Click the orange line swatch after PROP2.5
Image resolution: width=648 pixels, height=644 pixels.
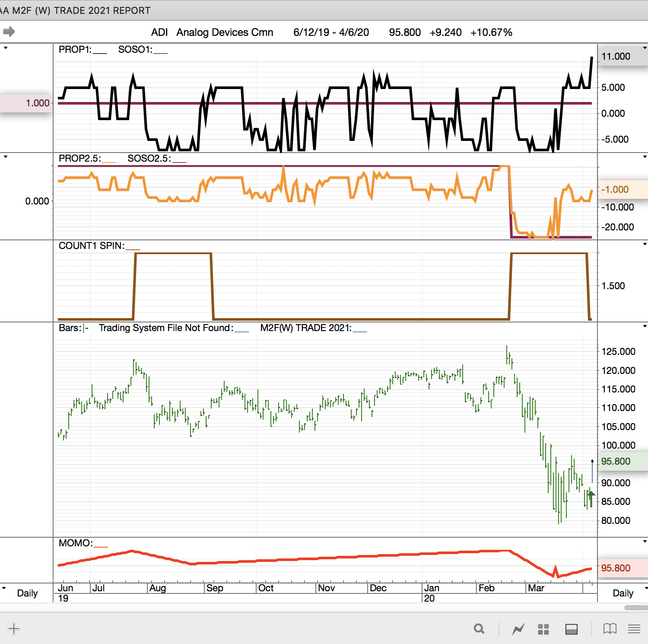point(109,162)
